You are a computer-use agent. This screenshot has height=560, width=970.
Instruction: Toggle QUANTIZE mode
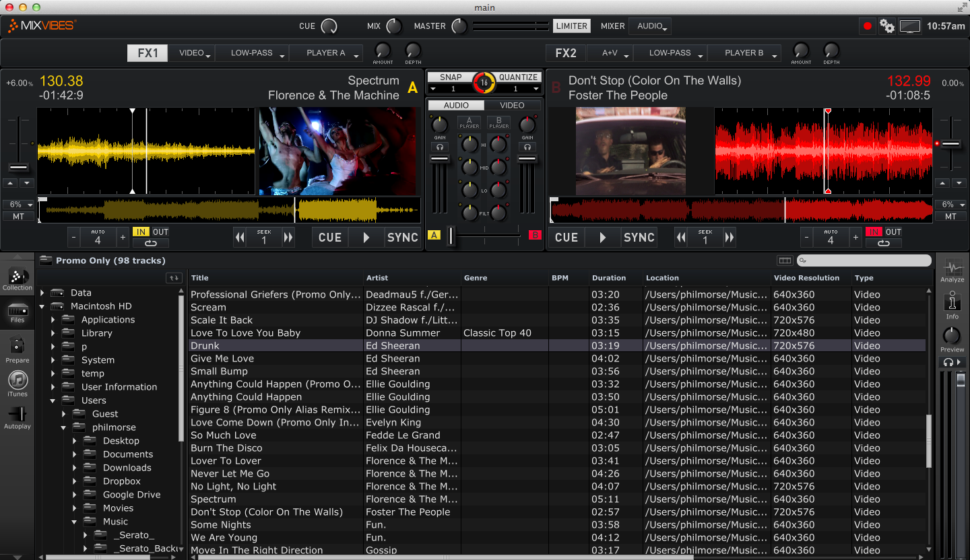[x=518, y=77]
